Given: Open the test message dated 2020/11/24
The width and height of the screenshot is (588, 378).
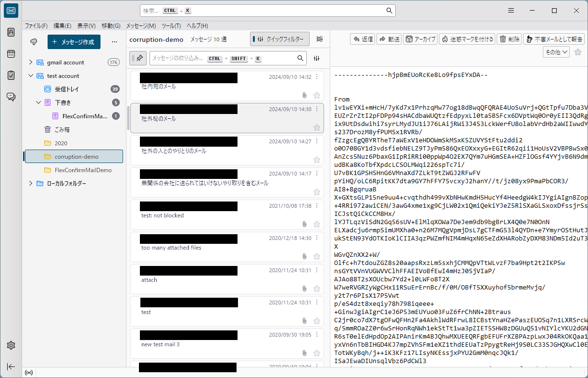Looking at the screenshot, I should pyautogui.click(x=227, y=312).
